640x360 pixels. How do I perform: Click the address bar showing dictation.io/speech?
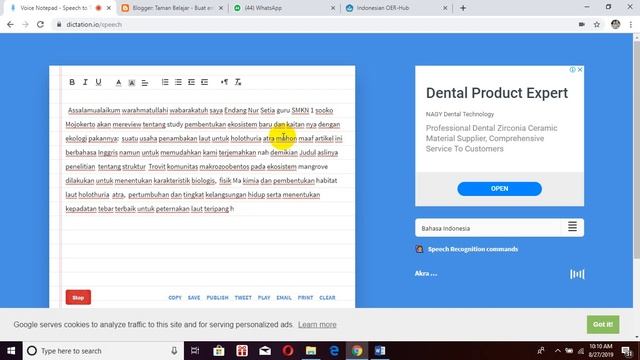[314, 24]
